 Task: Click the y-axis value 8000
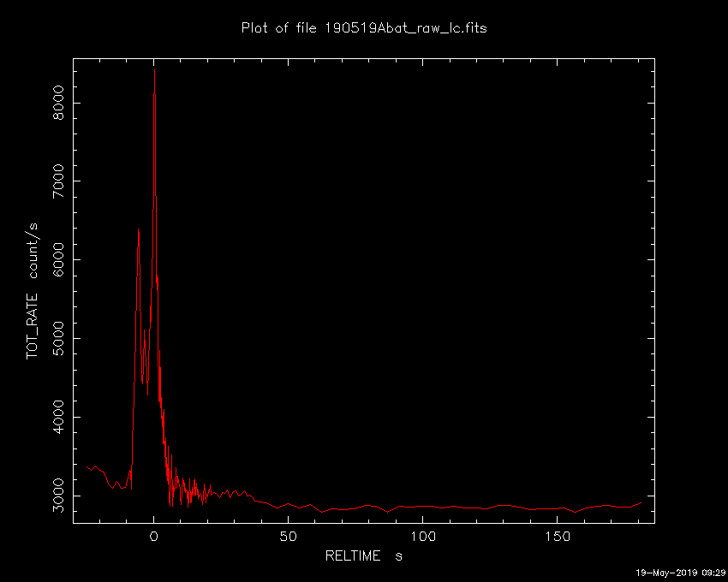[x=58, y=103]
